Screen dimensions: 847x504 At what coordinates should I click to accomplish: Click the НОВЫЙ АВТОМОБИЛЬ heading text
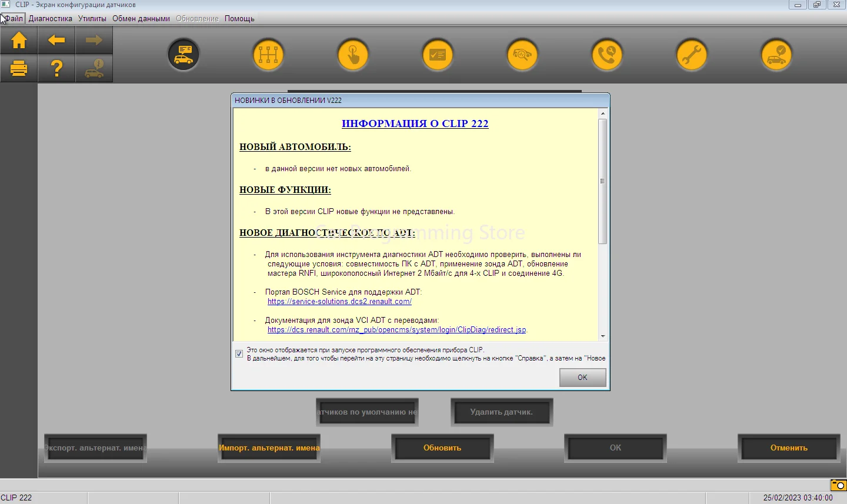coord(295,147)
